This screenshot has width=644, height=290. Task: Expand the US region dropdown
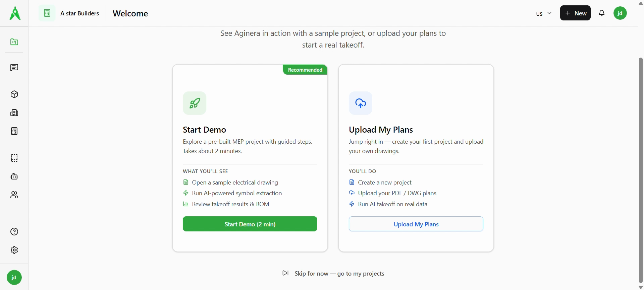tap(544, 13)
